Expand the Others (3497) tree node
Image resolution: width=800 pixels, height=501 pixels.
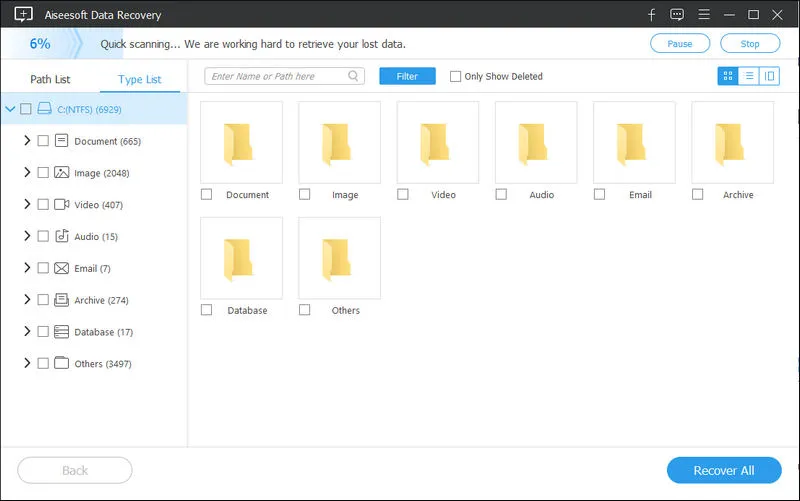click(x=27, y=363)
